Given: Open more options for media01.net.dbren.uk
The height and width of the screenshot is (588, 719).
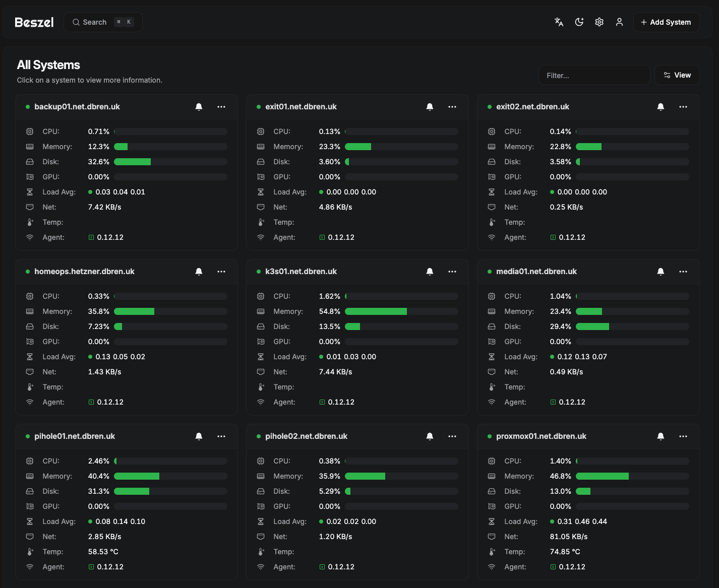Looking at the screenshot, I should (x=683, y=272).
